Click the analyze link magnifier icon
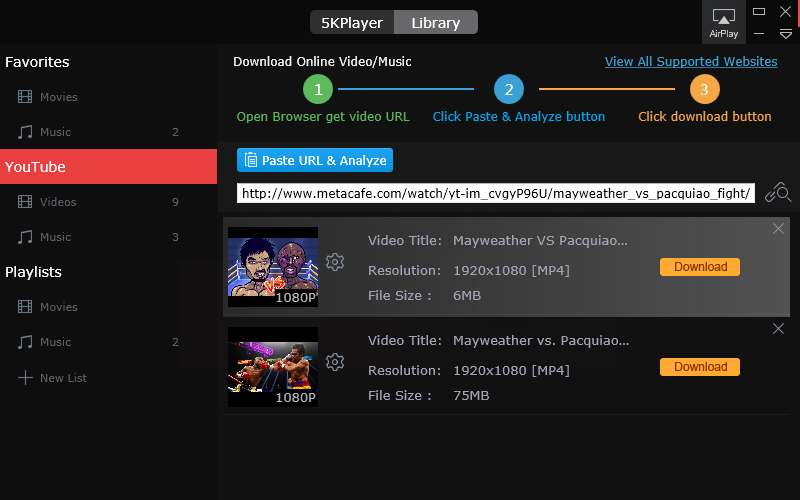The image size is (800, 500). (778, 193)
